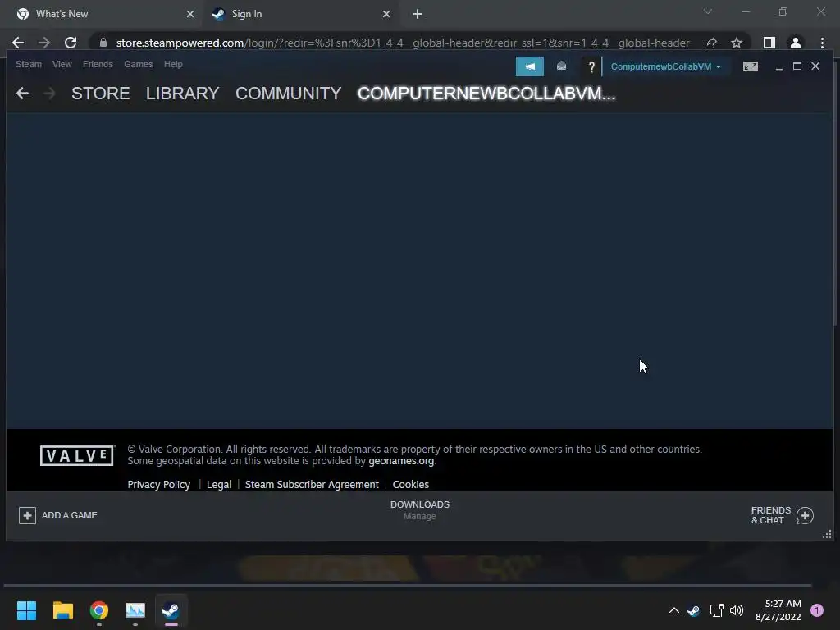Open the Cookies link
840x630 pixels.
pos(411,484)
